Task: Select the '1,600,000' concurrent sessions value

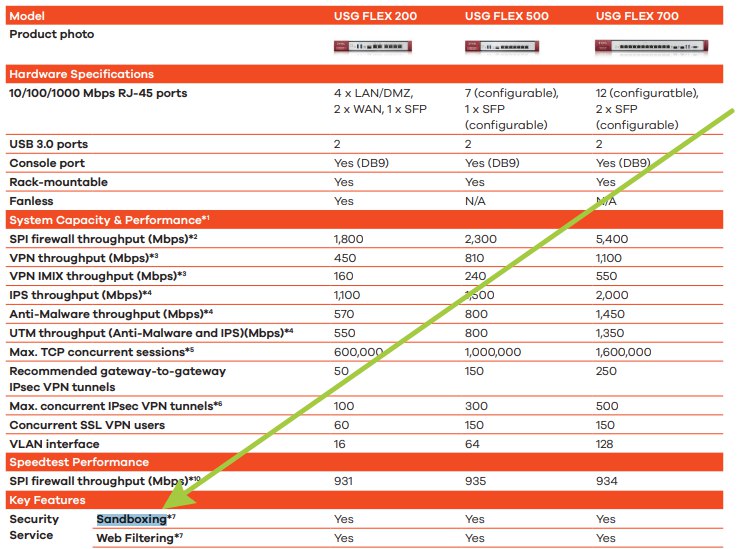Action: point(623,352)
